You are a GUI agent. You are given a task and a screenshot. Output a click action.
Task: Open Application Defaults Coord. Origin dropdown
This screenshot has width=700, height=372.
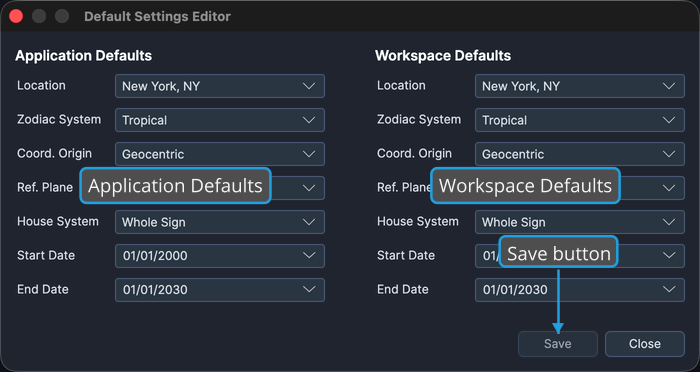(x=220, y=154)
